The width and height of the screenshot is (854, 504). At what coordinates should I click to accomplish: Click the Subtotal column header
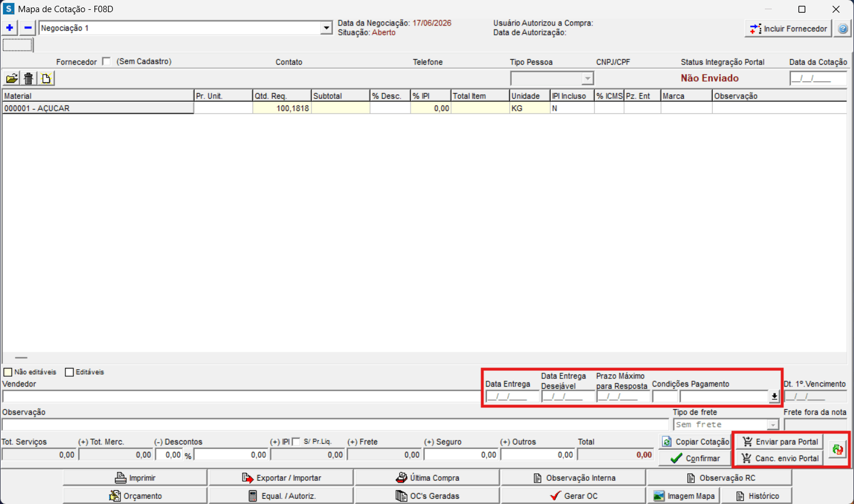click(x=340, y=96)
